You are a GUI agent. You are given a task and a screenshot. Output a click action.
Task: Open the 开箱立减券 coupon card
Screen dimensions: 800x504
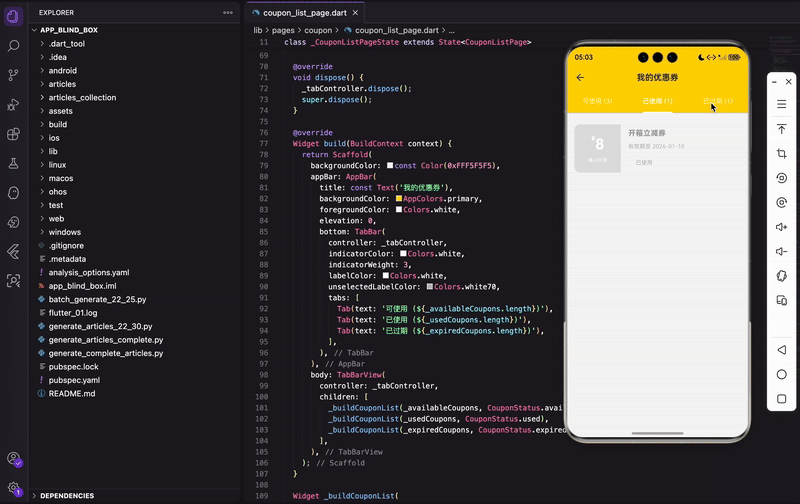(x=657, y=148)
